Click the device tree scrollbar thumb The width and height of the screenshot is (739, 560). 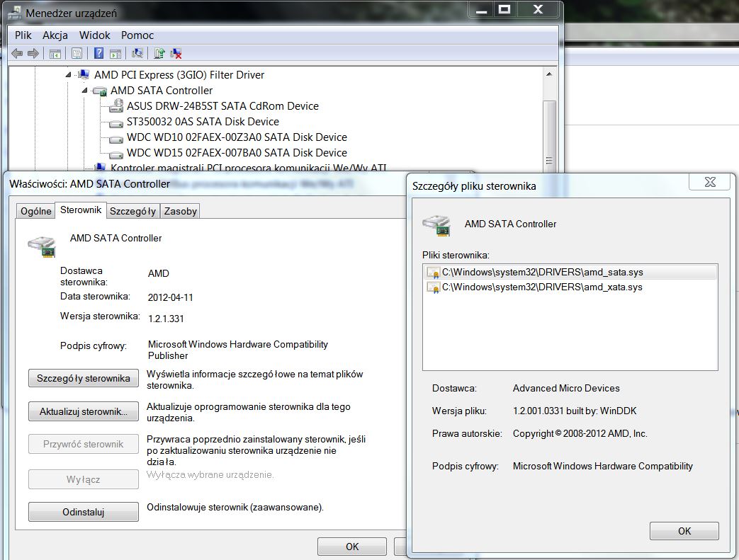tap(549, 137)
